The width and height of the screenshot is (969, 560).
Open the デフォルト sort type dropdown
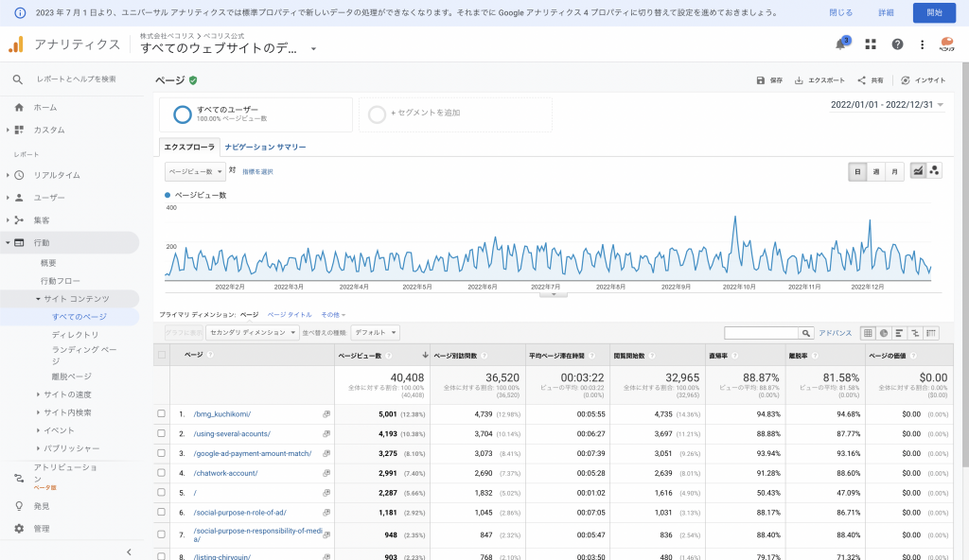(375, 333)
